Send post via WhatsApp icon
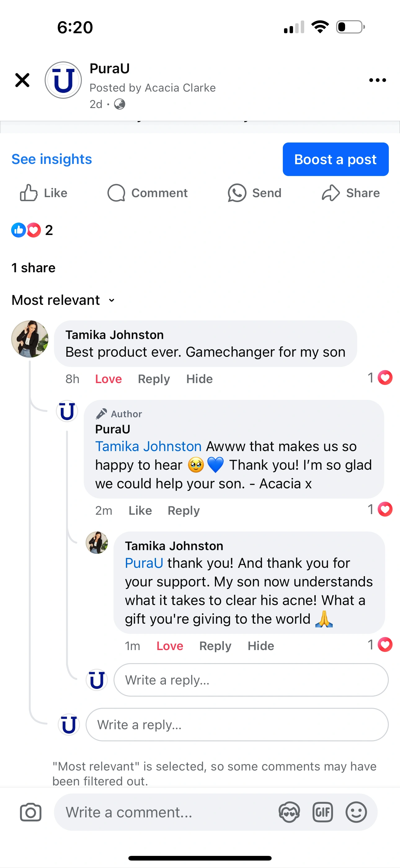The width and height of the screenshot is (400, 868). [x=237, y=193]
